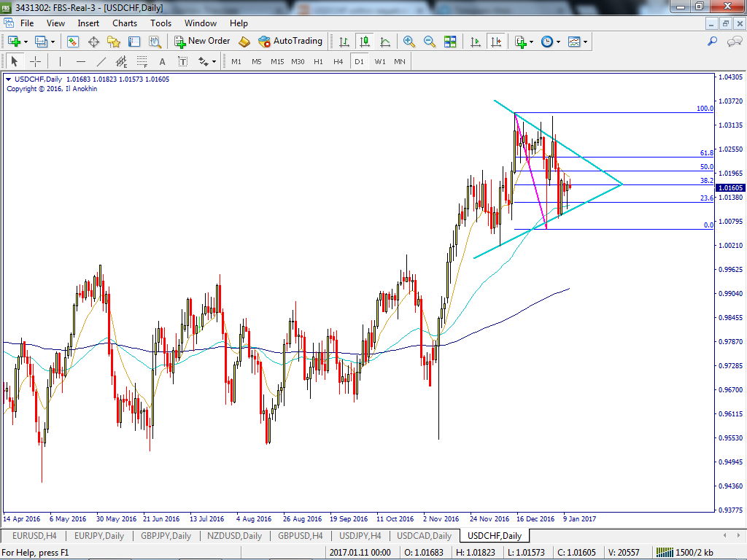The image size is (747, 560).
Task: Expand the Indicators dropdown arrow
Action: tap(531, 42)
